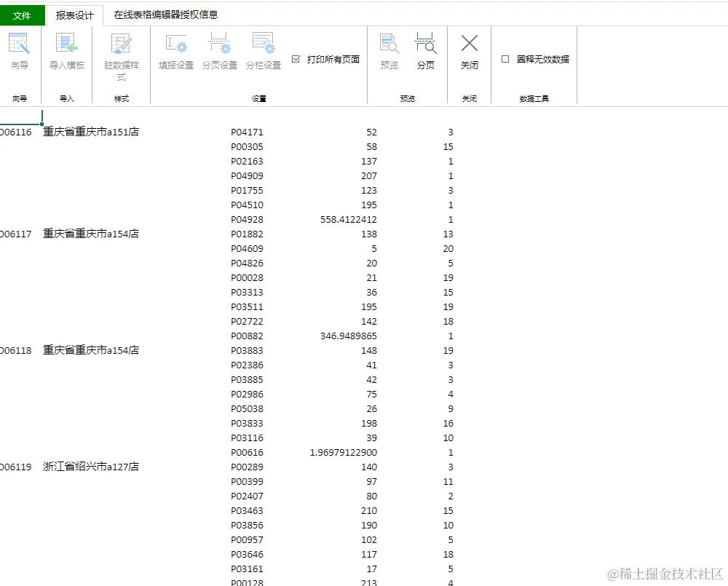Viewport: 728px width, 586px height.
Task: Select product code P03161
Action: pos(247,569)
